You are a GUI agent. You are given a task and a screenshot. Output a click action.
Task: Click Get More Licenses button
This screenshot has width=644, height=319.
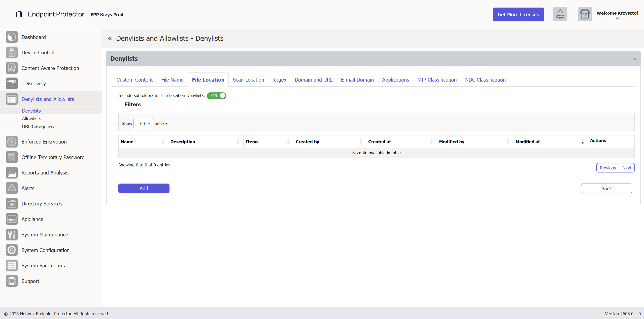point(518,14)
